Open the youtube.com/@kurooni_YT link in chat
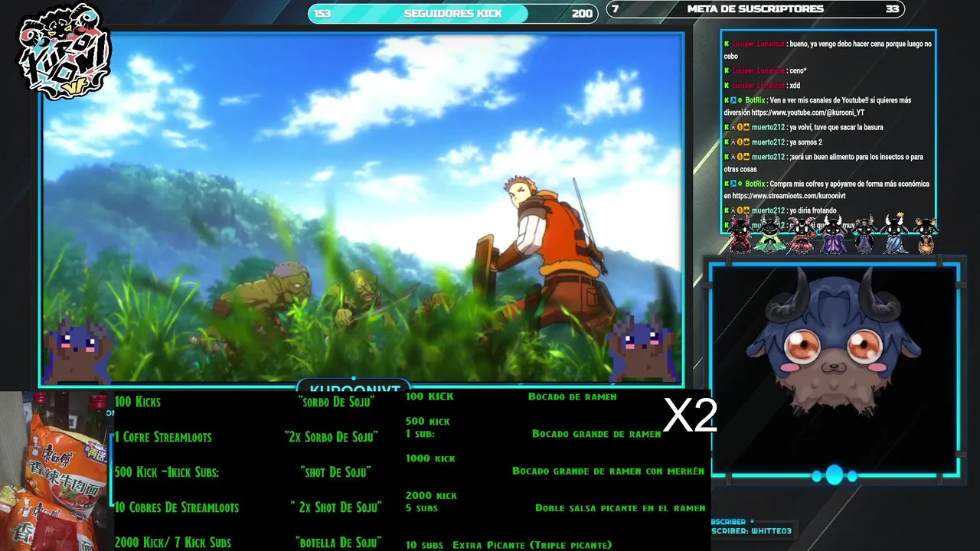This screenshot has height=551, width=980. tap(808, 112)
